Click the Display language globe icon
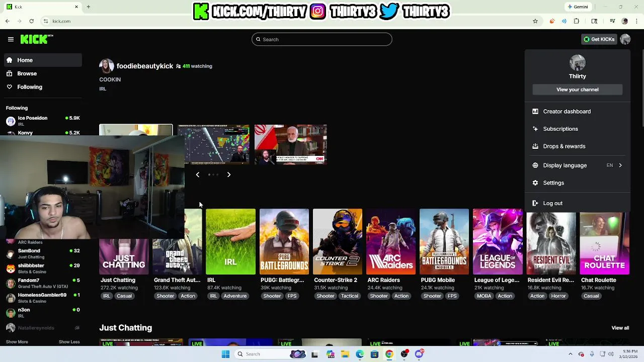The image size is (644, 362). click(x=535, y=165)
